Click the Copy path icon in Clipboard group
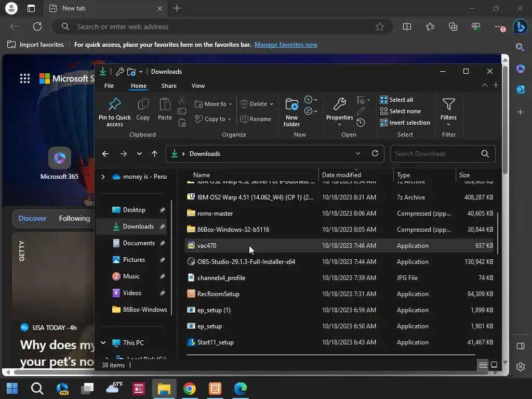This screenshot has height=399, width=532. point(182,111)
